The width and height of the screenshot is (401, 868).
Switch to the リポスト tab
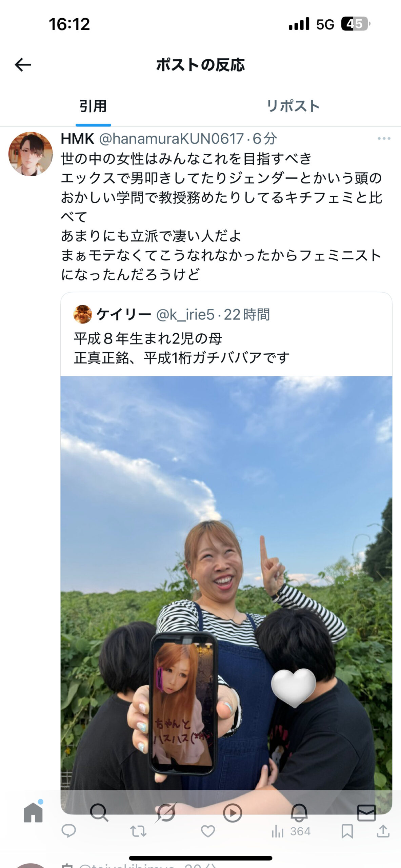pos(293,106)
